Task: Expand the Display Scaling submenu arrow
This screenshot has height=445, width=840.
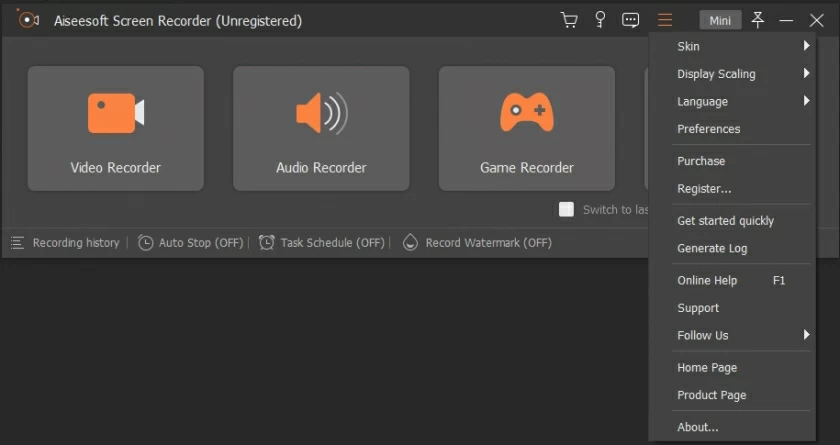Action: 806,73
